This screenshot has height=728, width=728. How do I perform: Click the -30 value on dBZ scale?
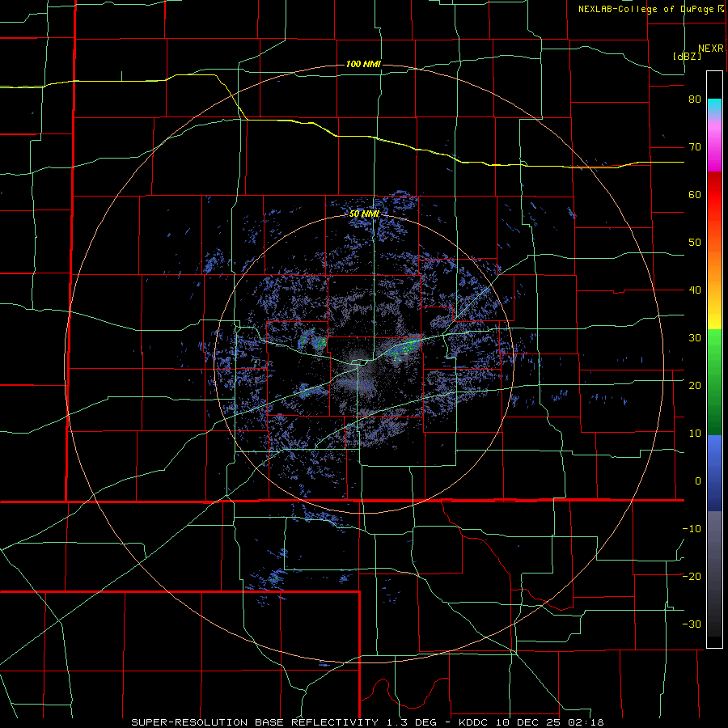(692, 624)
